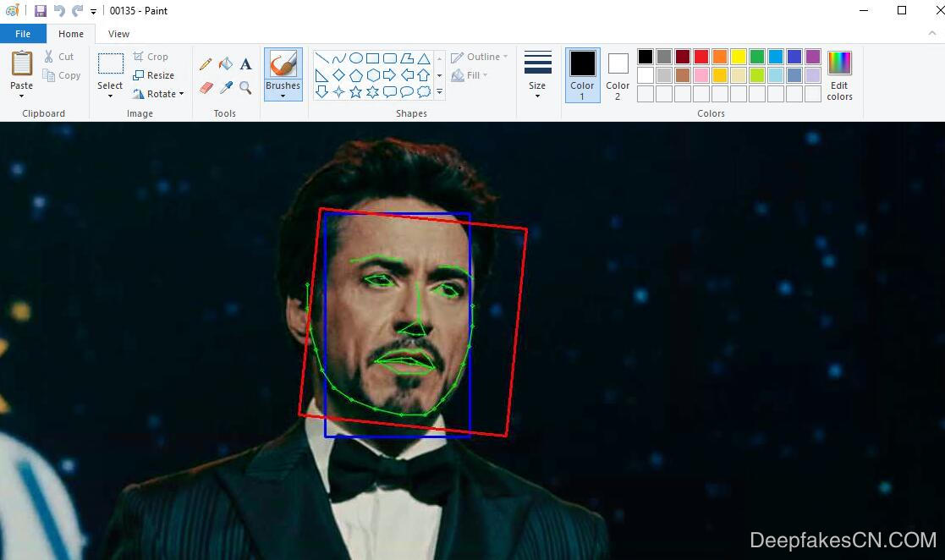Pick the Down arrow shape
The height and width of the screenshot is (560, 945).
coord(321,91)
